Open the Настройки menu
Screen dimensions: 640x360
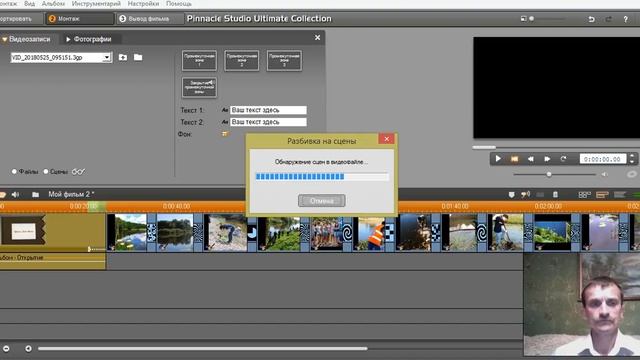(143, 3)
